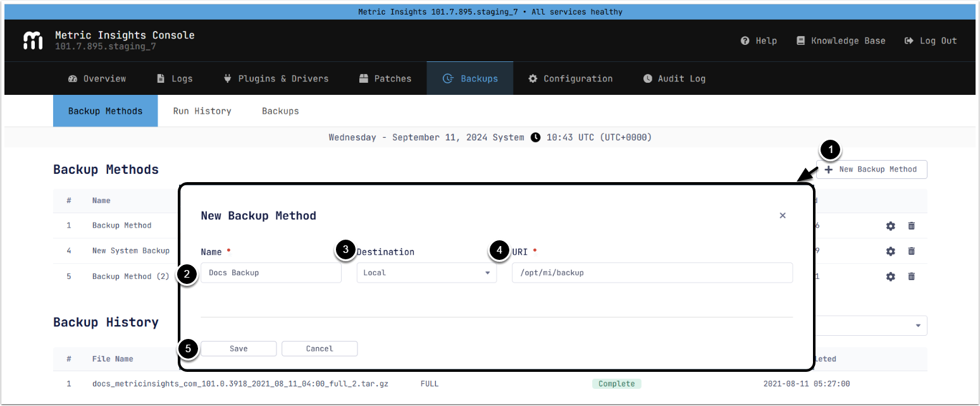This screenshot has height=406, width=980.
Task: Click the plus icon in New Backup Method
Action: (828, 169)
